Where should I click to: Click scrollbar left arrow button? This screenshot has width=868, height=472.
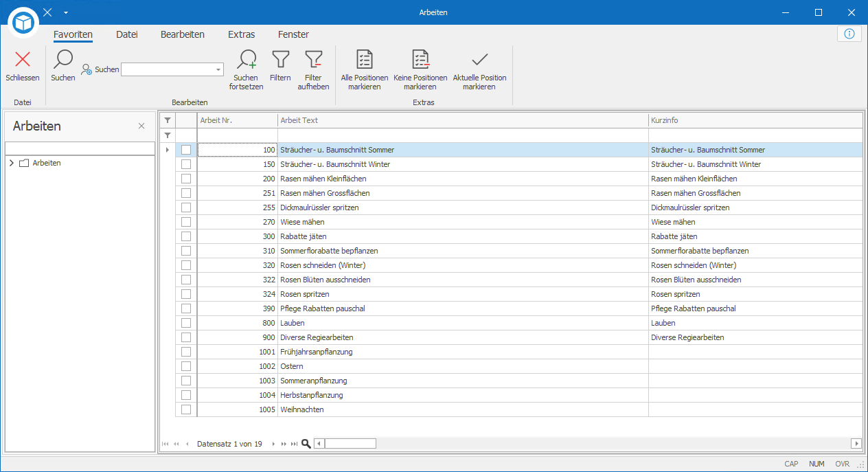319,444
